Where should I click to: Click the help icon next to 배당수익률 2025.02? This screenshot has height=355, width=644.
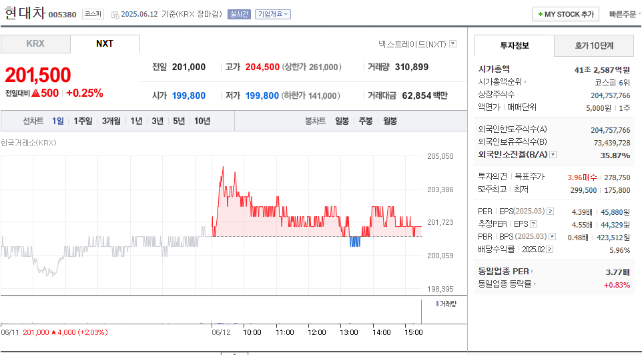[x=550, y=250]
